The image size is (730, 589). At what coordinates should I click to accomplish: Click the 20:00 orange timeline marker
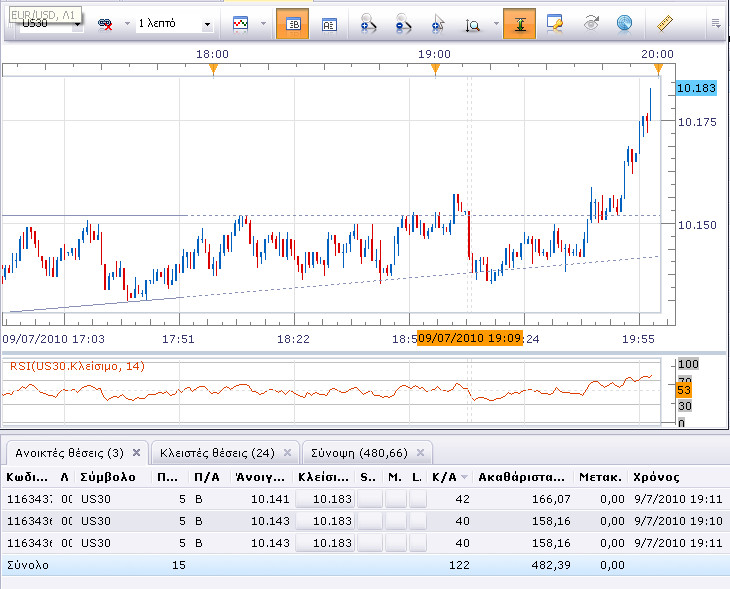(x=658, y=69)
